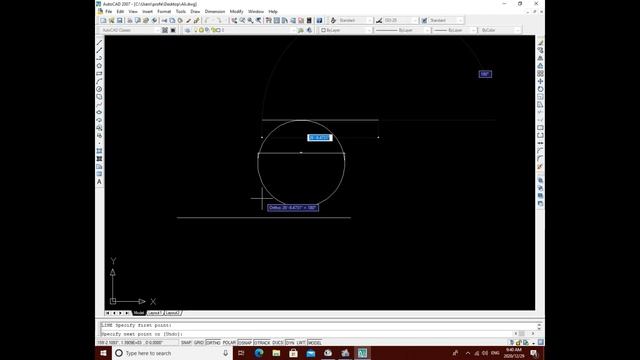Click the Save icon in Standard toolbar
640x360 pixels.
point(120,20)
